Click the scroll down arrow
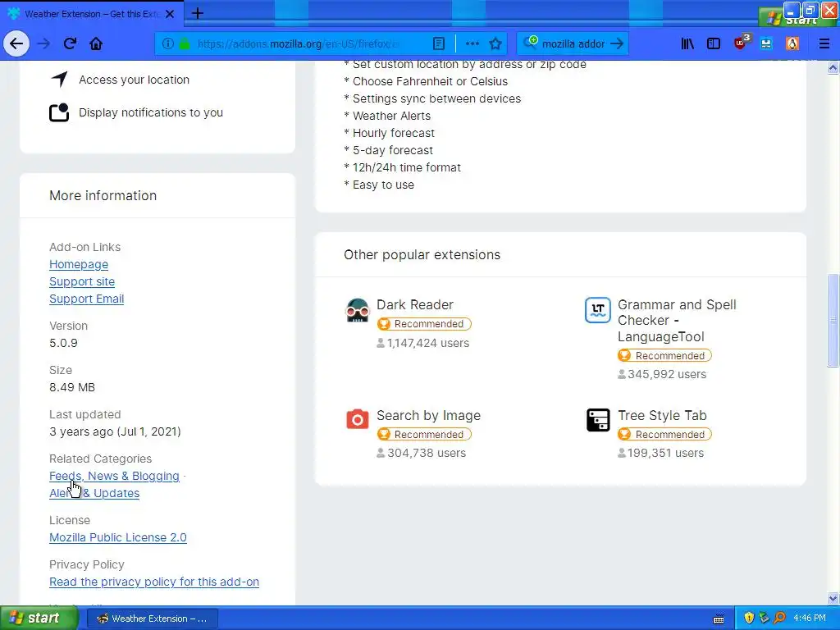 pos(833,598)
